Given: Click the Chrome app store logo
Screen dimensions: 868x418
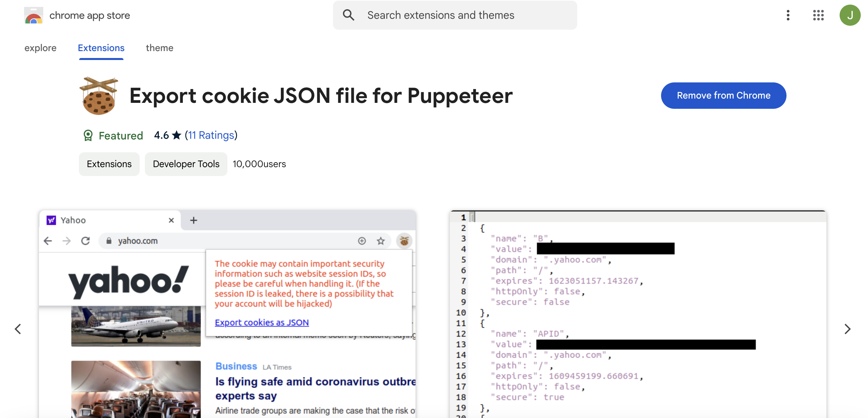Looking at the screenshot, I should pyautogui.click(x=33, y=15).
